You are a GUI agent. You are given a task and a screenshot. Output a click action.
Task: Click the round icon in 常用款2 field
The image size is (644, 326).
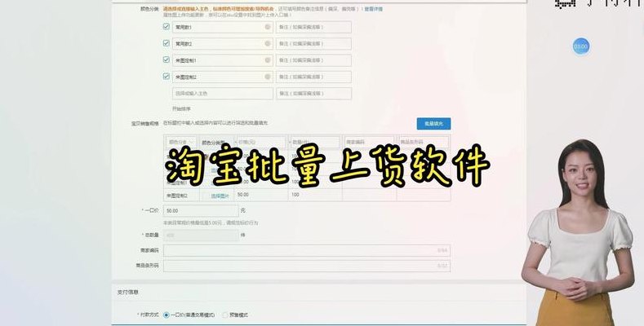click(x=268, y=43)
